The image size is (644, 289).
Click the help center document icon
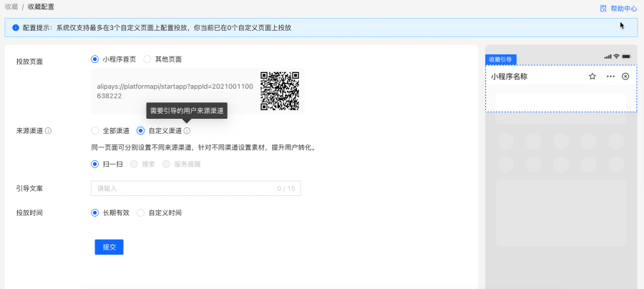[603, 9]
